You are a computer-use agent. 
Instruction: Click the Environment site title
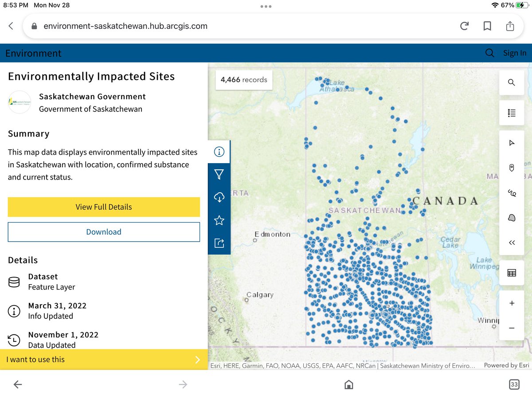point(33,53)
